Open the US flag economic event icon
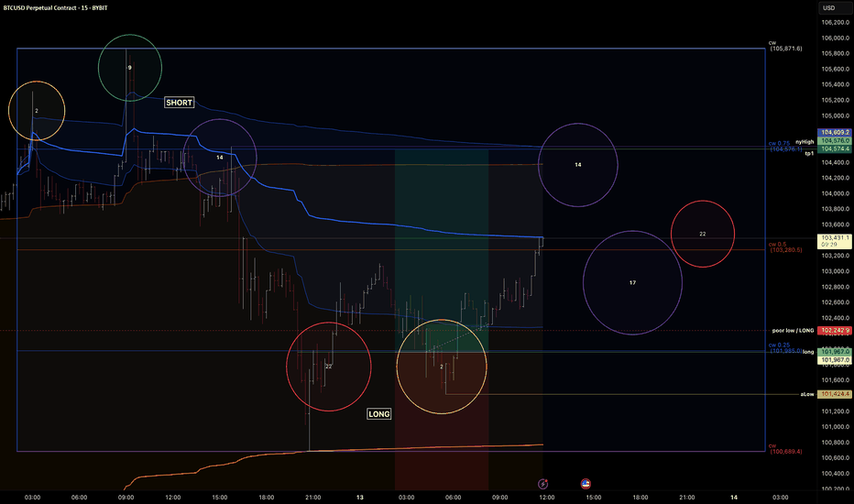The width and height of the screenshot is (854, 504). tap(586, 483)
